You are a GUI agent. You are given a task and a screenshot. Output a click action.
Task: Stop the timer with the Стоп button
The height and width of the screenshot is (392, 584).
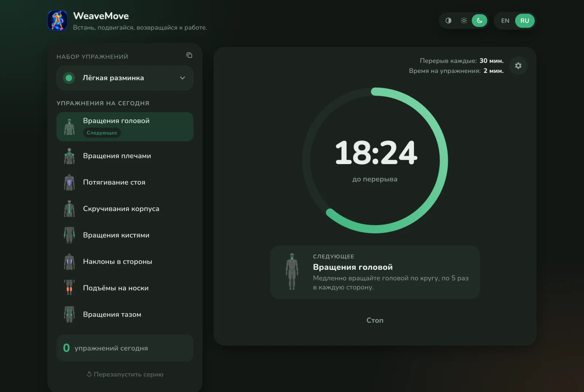(375, 320)
